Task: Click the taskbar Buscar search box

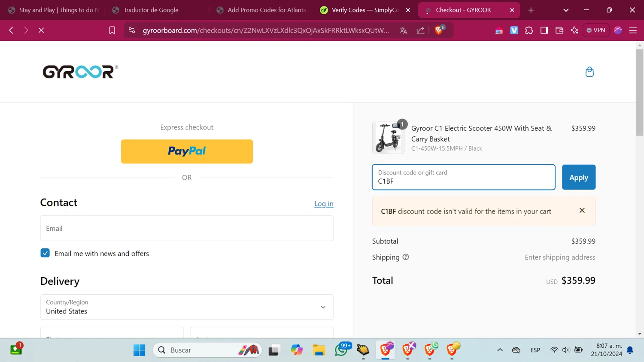Action: (x=207, y=350)
